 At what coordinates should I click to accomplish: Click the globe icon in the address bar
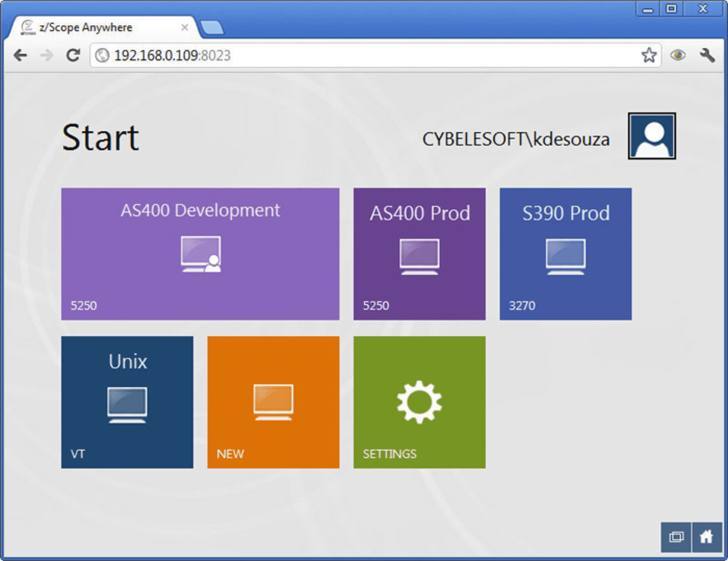(x=102, y=55)
